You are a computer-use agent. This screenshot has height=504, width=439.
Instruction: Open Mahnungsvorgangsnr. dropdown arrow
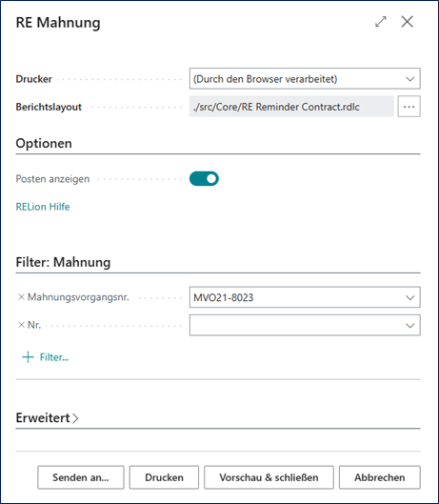click(x=409, y=297)
